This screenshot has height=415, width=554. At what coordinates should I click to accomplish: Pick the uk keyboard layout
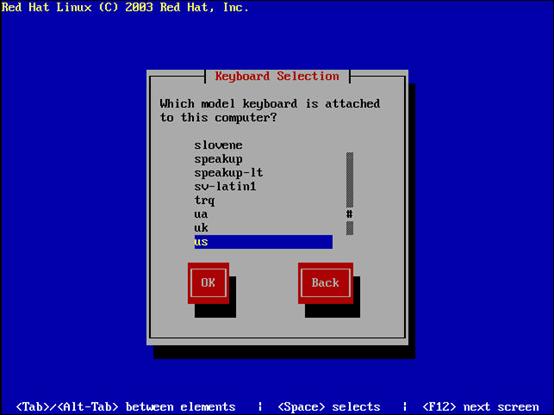pos(263,228)
